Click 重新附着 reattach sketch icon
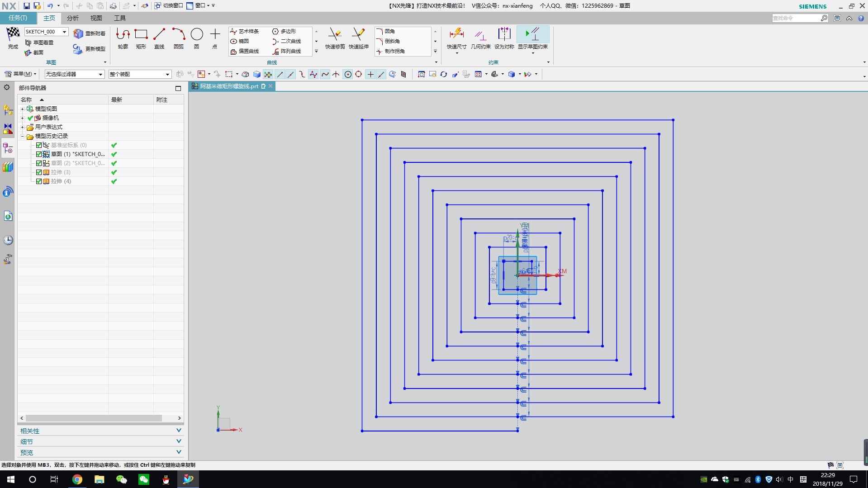The height and width of the screenshot is (488, 868). [x=90, y=33]
